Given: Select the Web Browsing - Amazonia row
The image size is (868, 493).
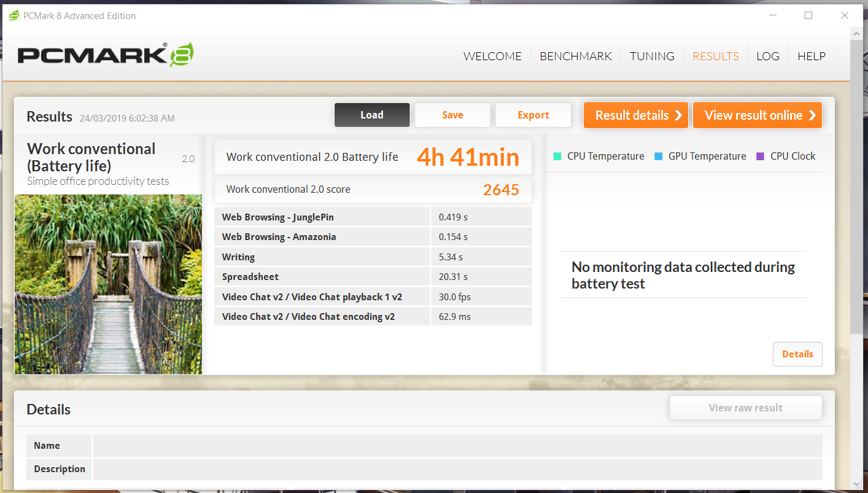Looking at the screenshot, I should (x=373, y=236).
